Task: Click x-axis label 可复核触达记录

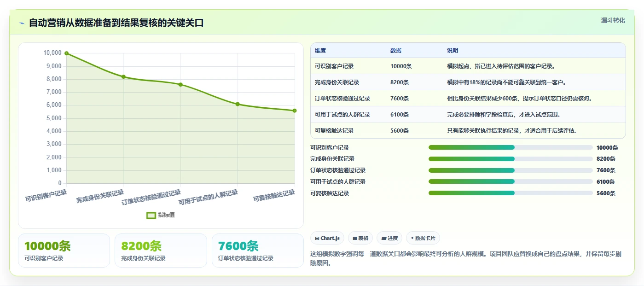Action: (x=274, y=196)
